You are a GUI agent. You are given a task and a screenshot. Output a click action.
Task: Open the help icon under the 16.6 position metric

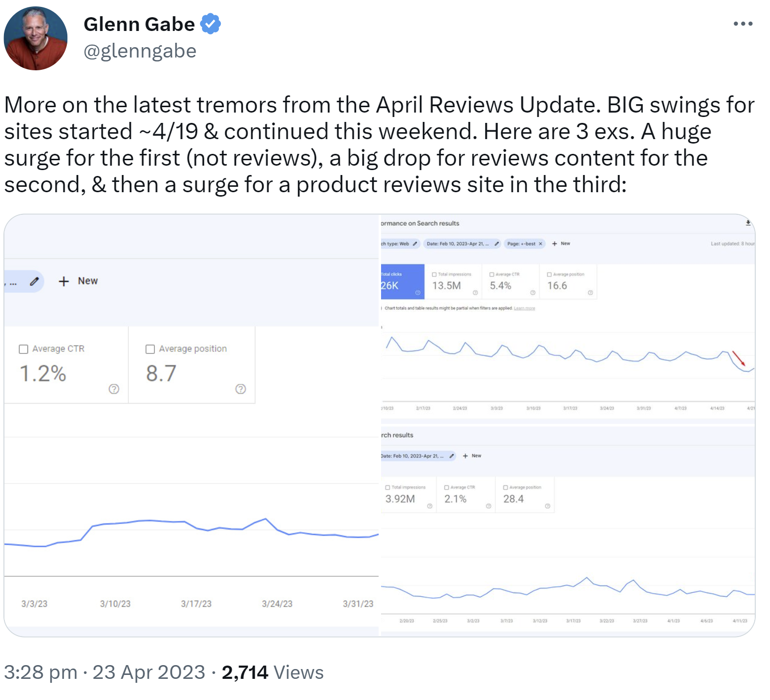pos(591,293)
